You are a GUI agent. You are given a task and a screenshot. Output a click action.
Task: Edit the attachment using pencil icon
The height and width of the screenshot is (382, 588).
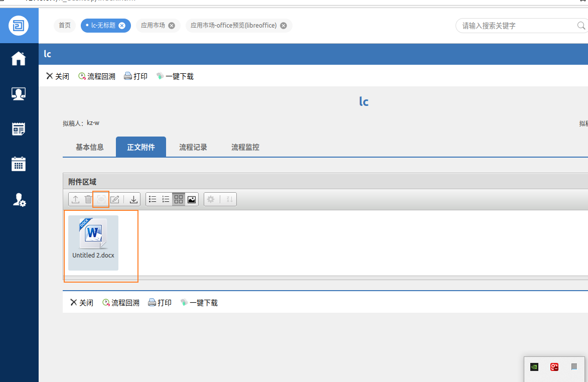pyautogui.click(x=114, y=199)
